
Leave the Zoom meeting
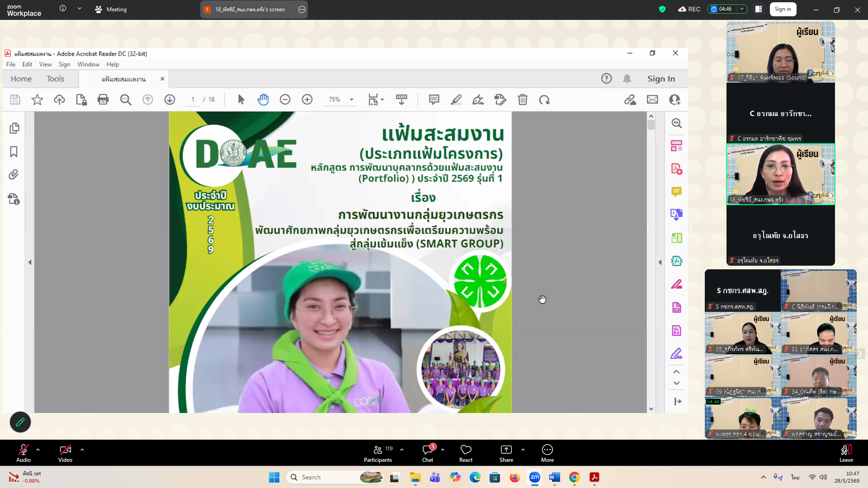click(846, 453)
